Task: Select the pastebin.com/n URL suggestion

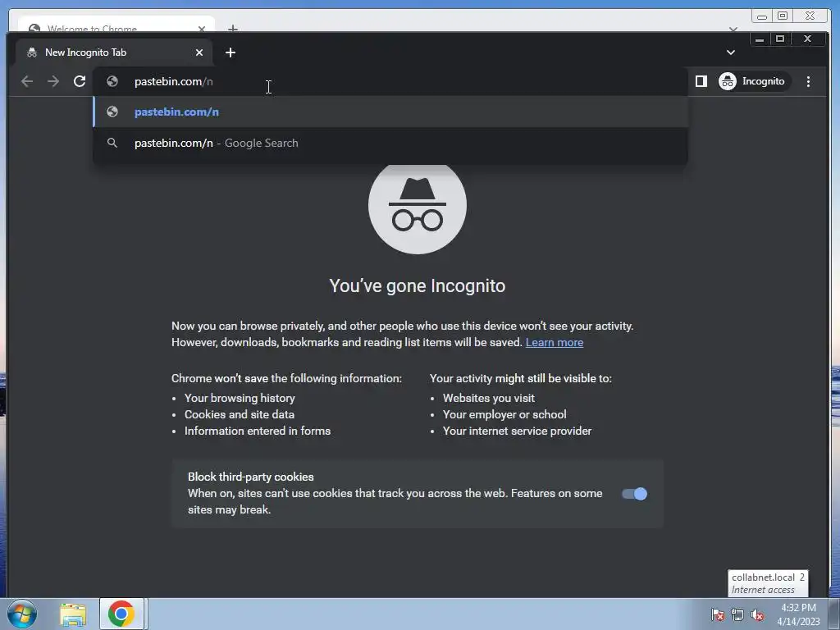Action: [390, 112]
